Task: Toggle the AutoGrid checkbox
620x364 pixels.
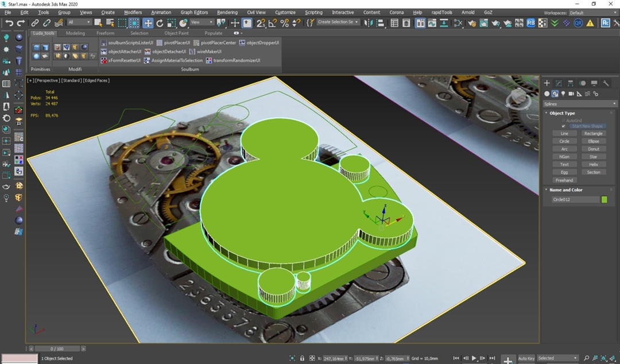Action: coord(564,120)
